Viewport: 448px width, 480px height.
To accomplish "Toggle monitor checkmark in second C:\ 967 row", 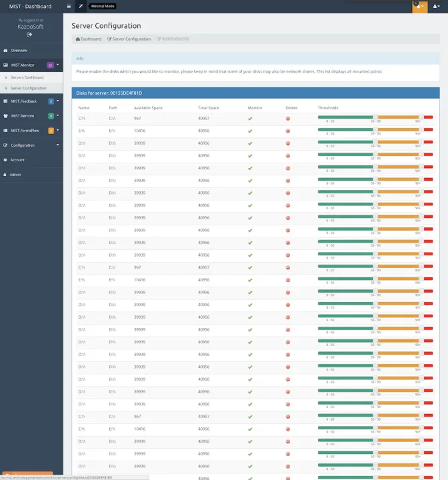I will pos(250,268).
